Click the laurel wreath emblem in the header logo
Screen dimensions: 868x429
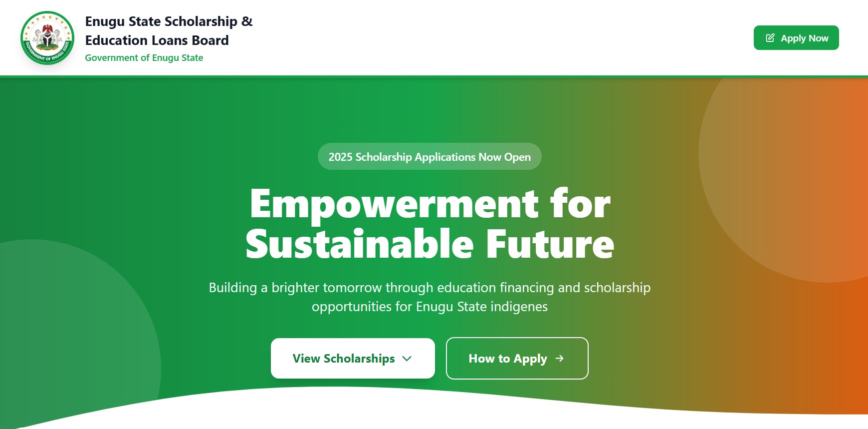pos(45,38)
